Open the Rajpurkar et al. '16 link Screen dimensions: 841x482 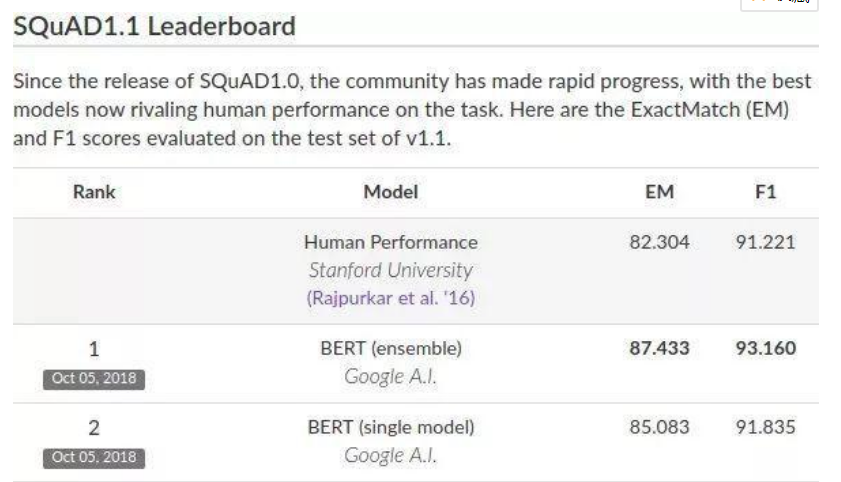[390, 298]
